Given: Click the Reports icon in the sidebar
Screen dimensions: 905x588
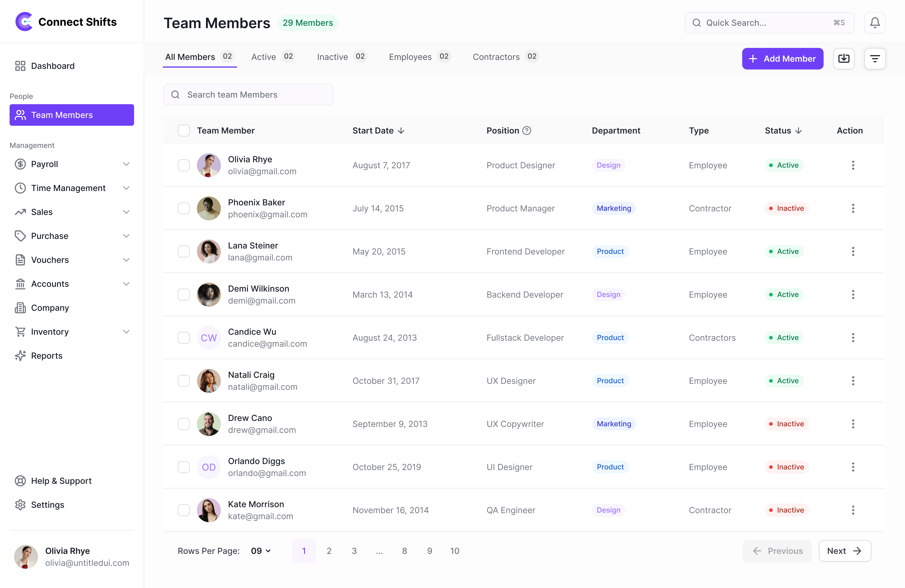Looking at the screenshot, I should [x=21, y=355].
